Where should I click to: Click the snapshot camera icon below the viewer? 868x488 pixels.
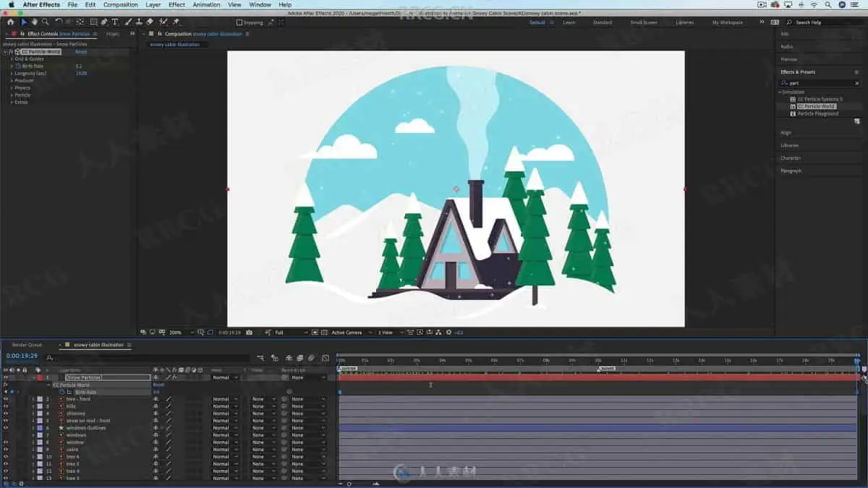click(x=250, y=333)
